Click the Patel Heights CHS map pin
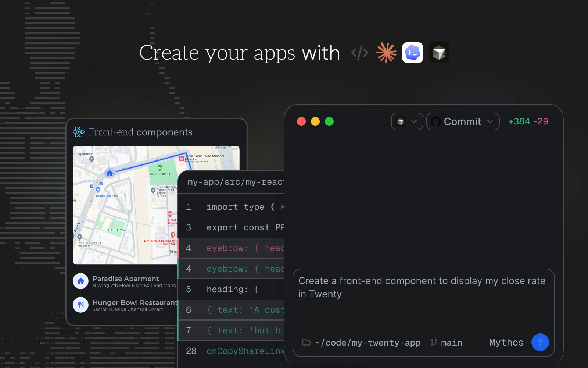Viewport: 588px width, 368px height. coord(80,237)
